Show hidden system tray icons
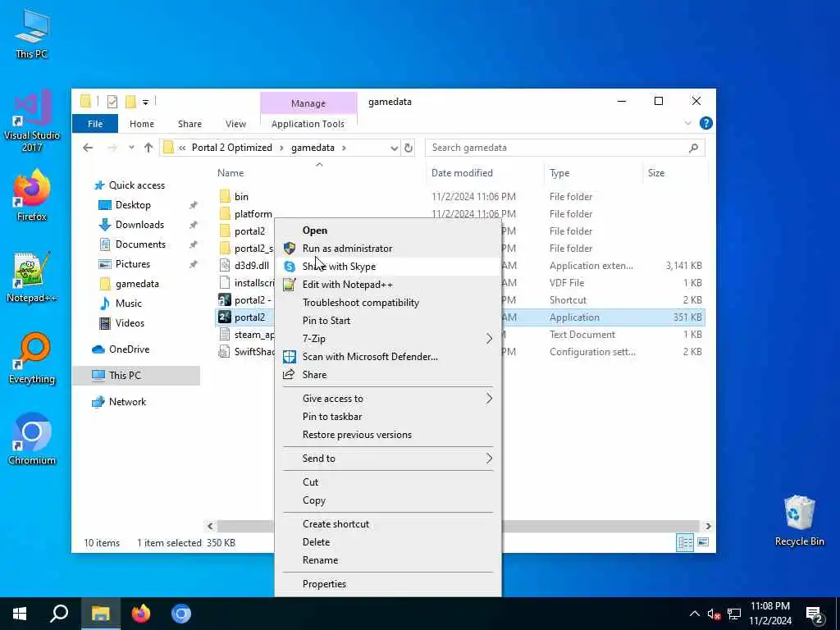840x630 pixels. pyautogui.click(x=694, y=614)
